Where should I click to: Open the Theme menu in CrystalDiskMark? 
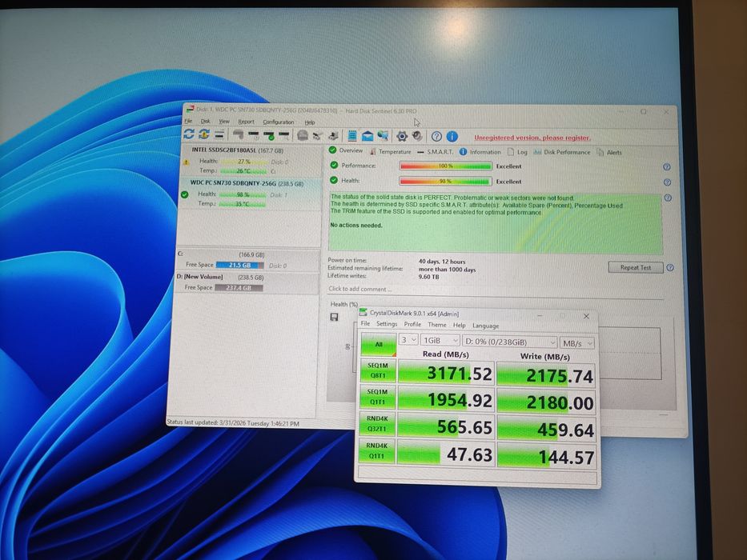point(437,326)
